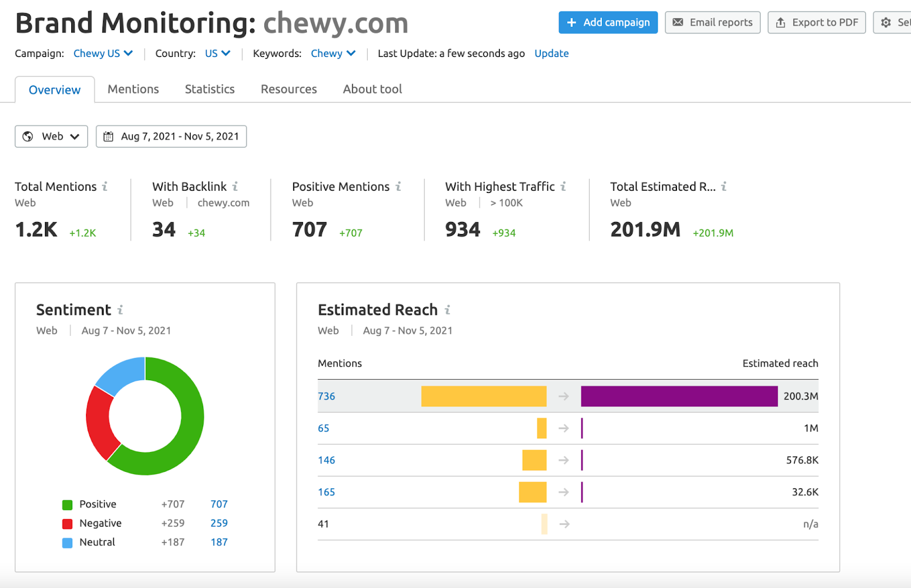Click the arrow icon in the 146 mentions row
Image resolution: width=911 pixels, height=588 pixels.
[564, 460]
